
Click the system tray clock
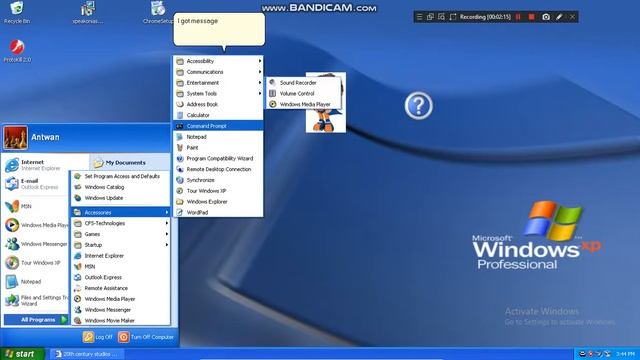coord(625,354)
